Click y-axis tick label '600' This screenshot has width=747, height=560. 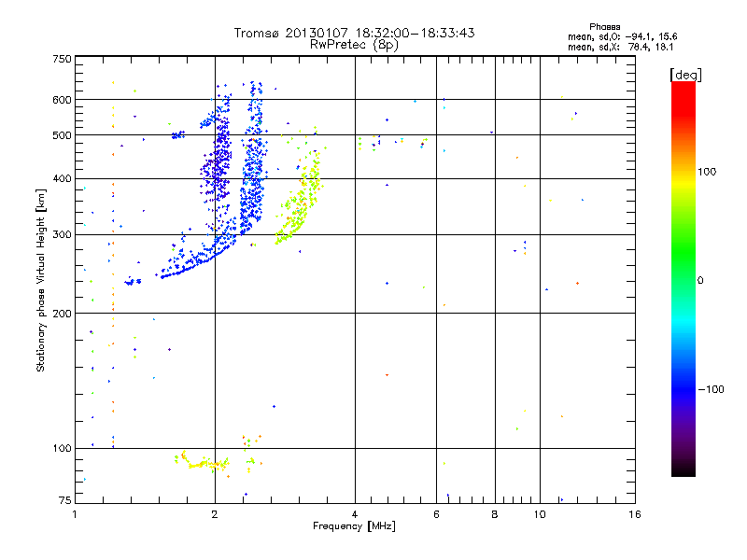pyautogui.click(x=62, y=100)
